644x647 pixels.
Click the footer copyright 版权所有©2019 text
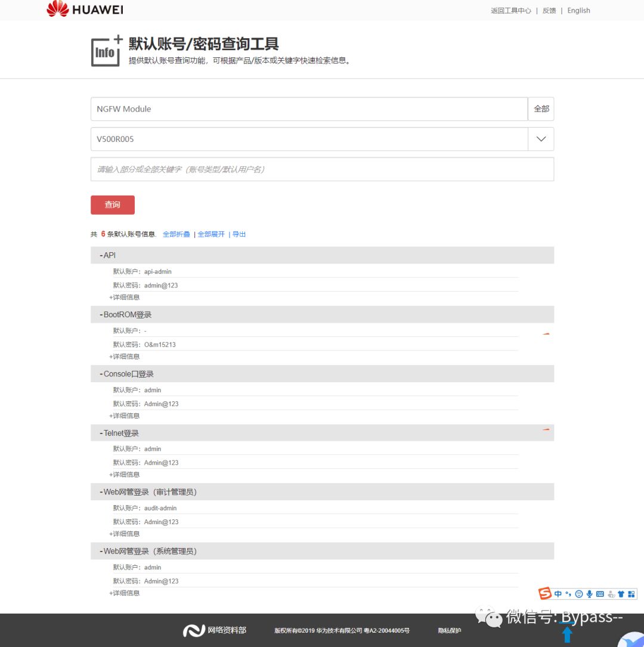pos(342,630)
